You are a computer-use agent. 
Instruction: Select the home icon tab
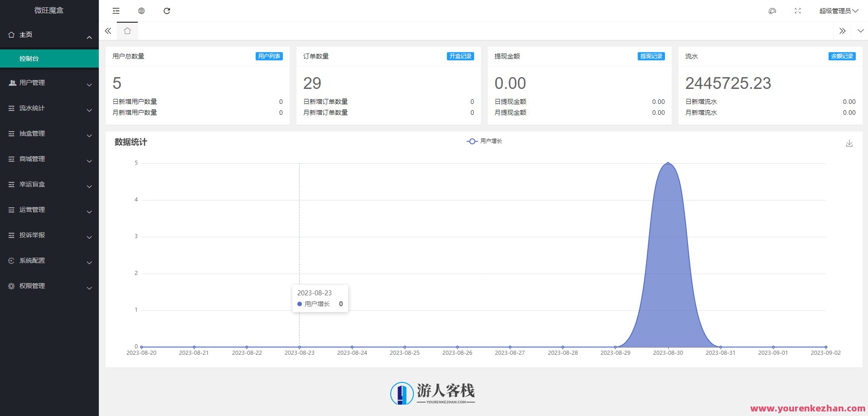point(127,31)
